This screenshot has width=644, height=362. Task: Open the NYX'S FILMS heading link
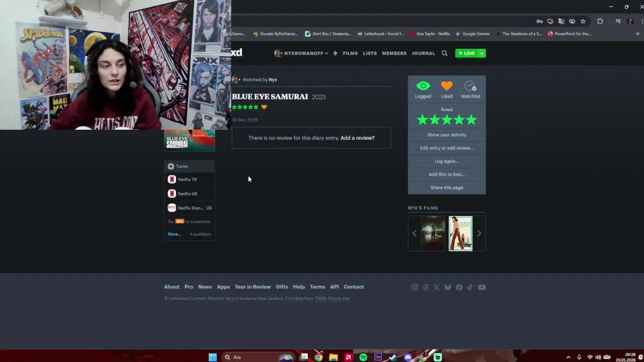(423, 208)
